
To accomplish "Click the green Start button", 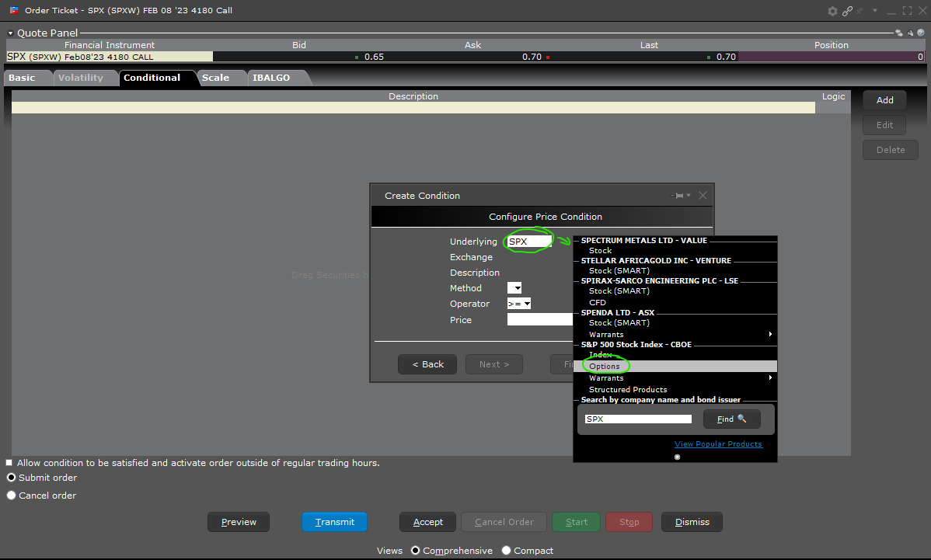I will tap(577, 522).
